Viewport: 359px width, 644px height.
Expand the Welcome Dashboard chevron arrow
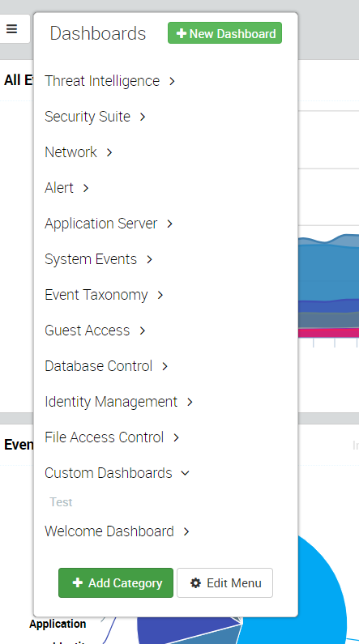(186, 532)
